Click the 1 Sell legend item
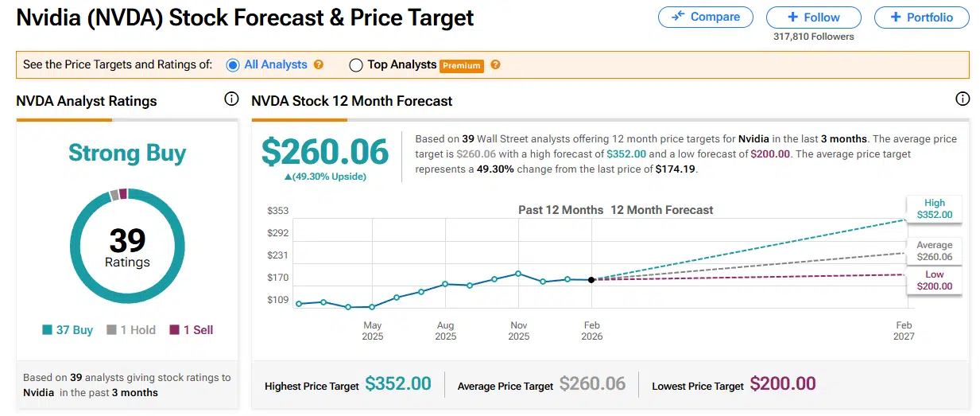This screenshot has width=980, height=416. tap(192, 330)
